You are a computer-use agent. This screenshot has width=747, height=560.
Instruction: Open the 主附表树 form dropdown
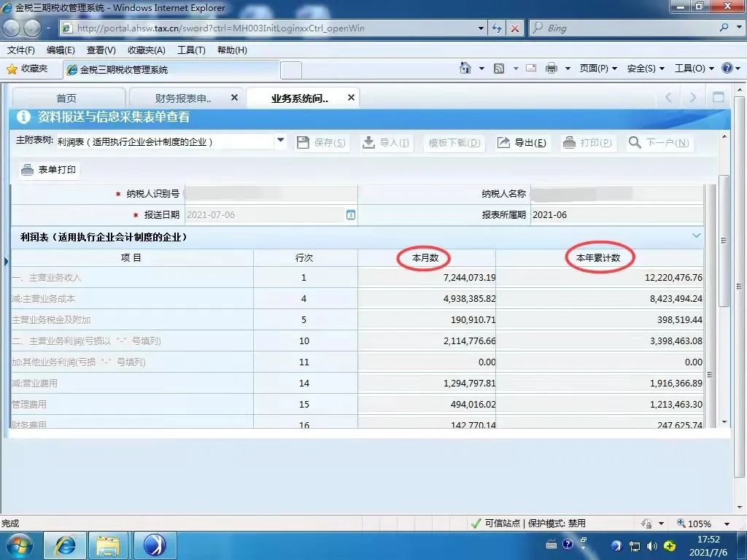pos(281,141)
